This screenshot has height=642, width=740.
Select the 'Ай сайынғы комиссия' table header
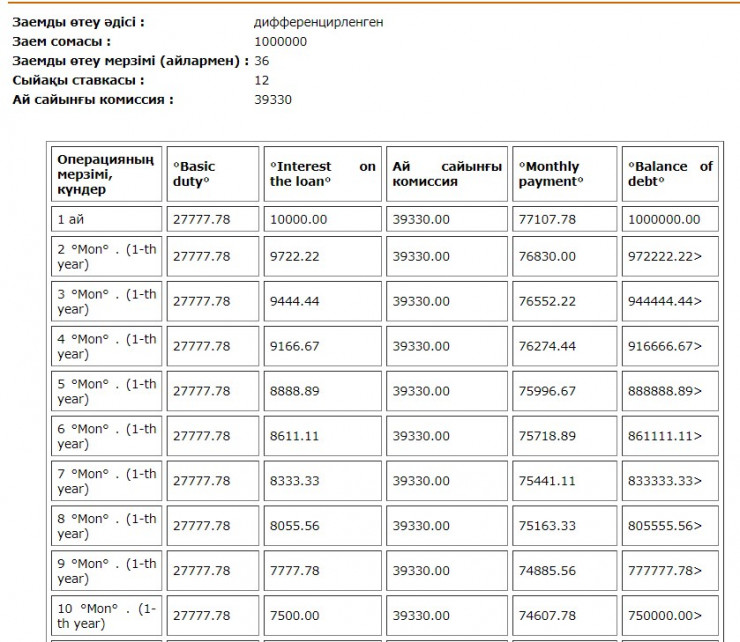tap(447, 174)
